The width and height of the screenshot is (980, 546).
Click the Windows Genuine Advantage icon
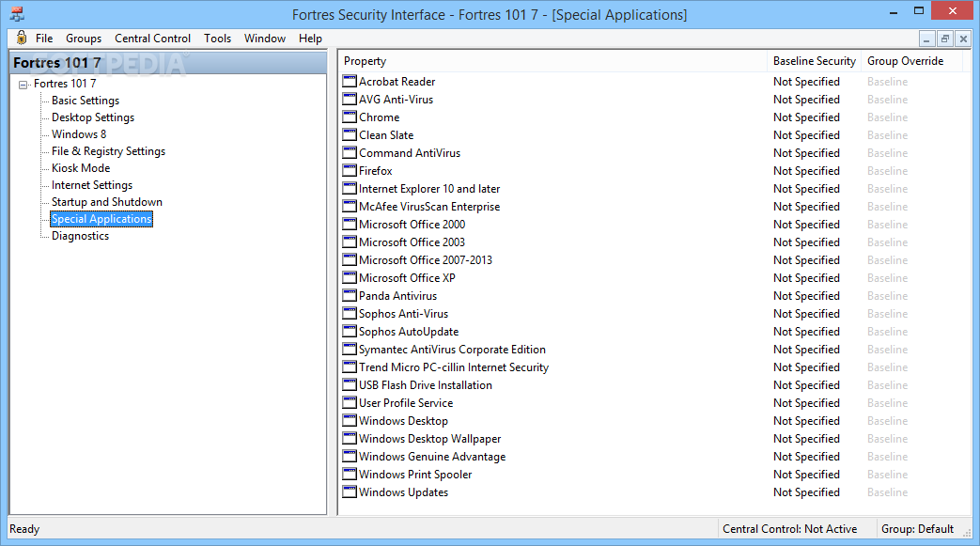(x=350, y=456)
